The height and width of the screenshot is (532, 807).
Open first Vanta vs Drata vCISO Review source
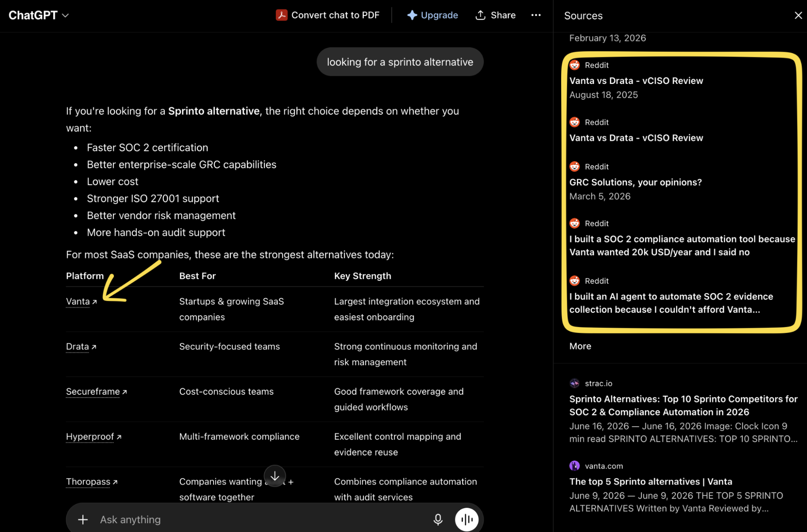(x=636, y=81)
